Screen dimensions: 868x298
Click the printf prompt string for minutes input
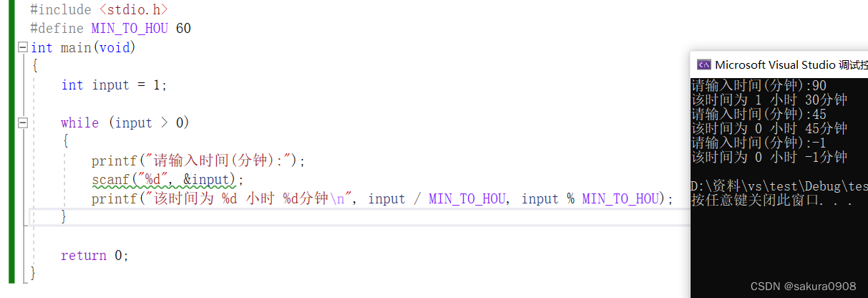point(213,161)
